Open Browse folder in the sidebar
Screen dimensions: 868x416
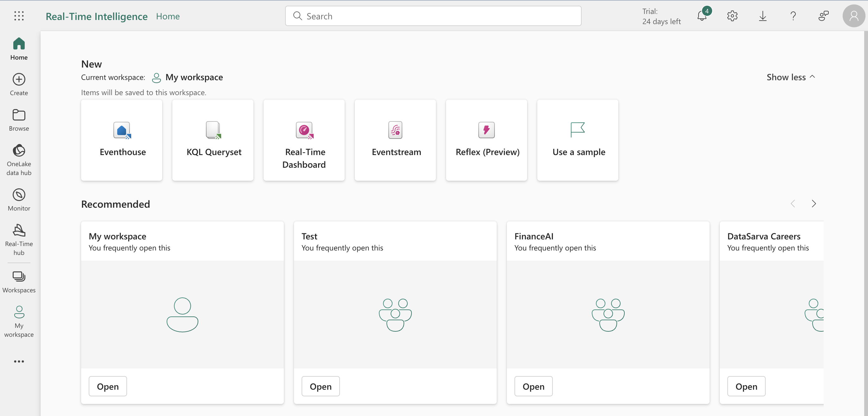[x=19, y=120]
